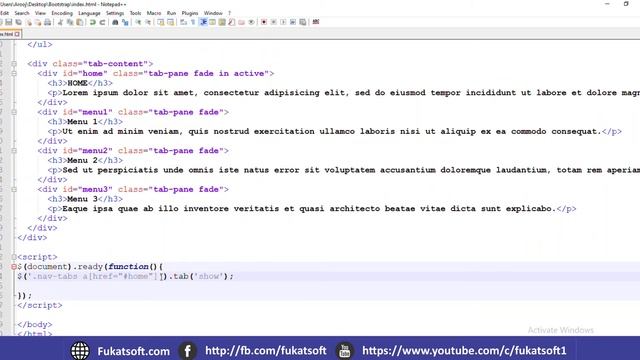Click the "Menu 3" heading text
Screen dimensions: 640x360
tap(82, 199)
